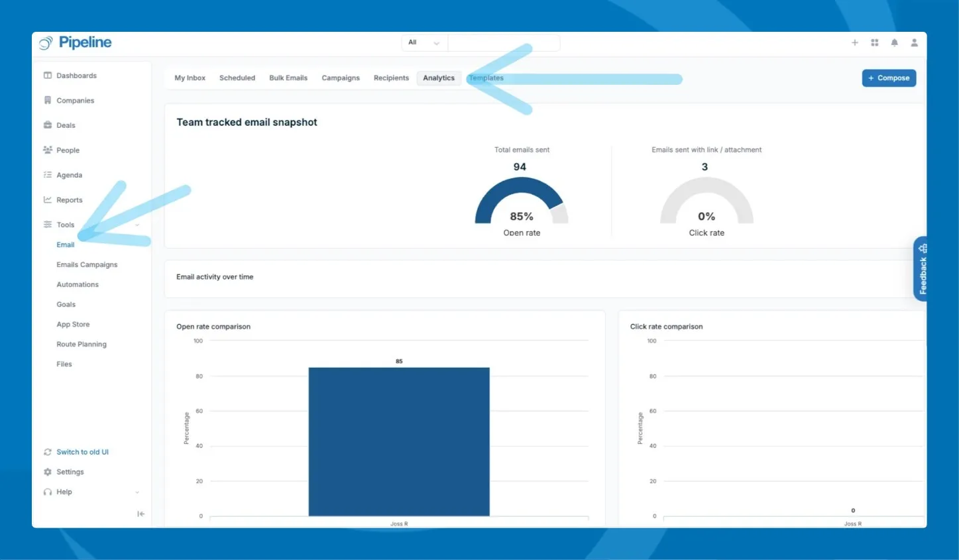959x560 pixels.
Task: Click the Team tracked email snapshot heading
Action: tap(247, 122)
